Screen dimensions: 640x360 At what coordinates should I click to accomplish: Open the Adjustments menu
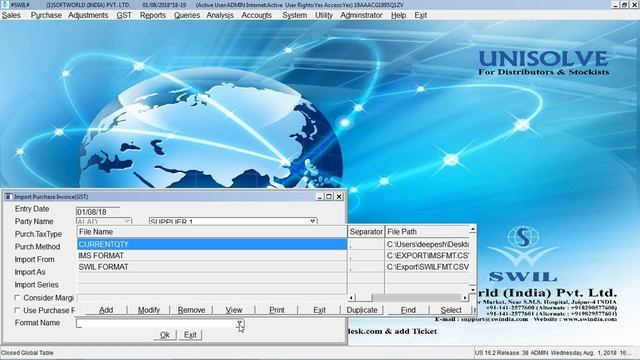coord(88,15)
